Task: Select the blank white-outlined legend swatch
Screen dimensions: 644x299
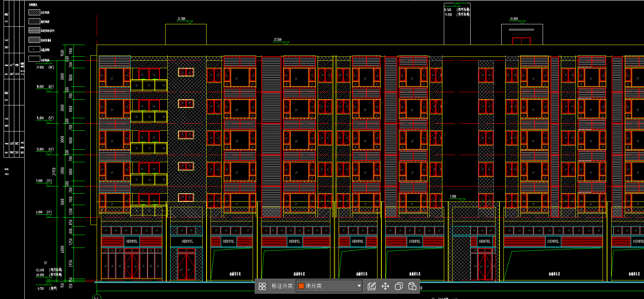Action: [34, 59]
